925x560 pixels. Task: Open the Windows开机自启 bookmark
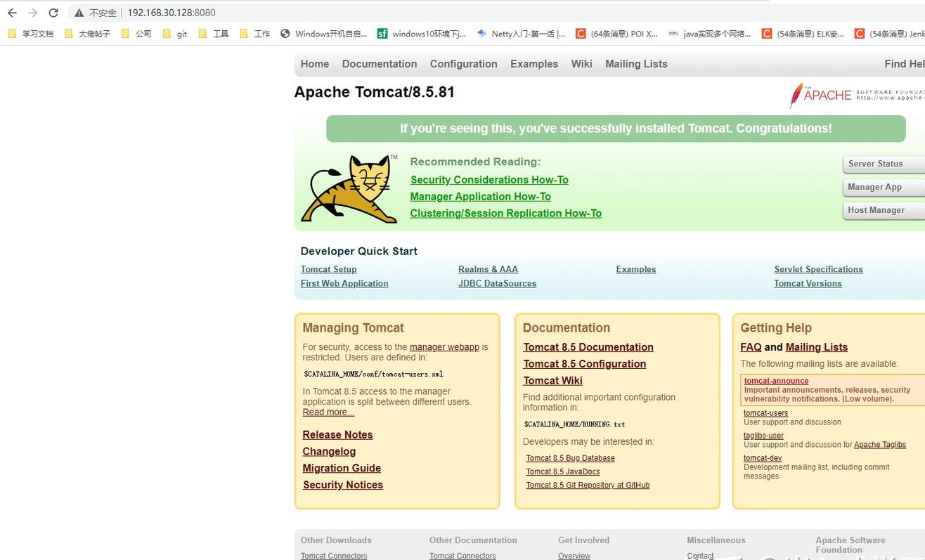[x=324, y=33]
